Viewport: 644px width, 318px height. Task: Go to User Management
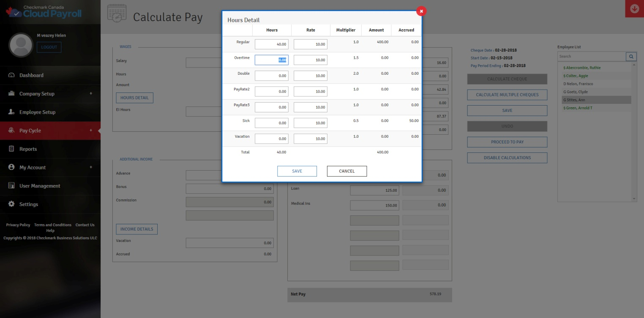tap(40, 186)
